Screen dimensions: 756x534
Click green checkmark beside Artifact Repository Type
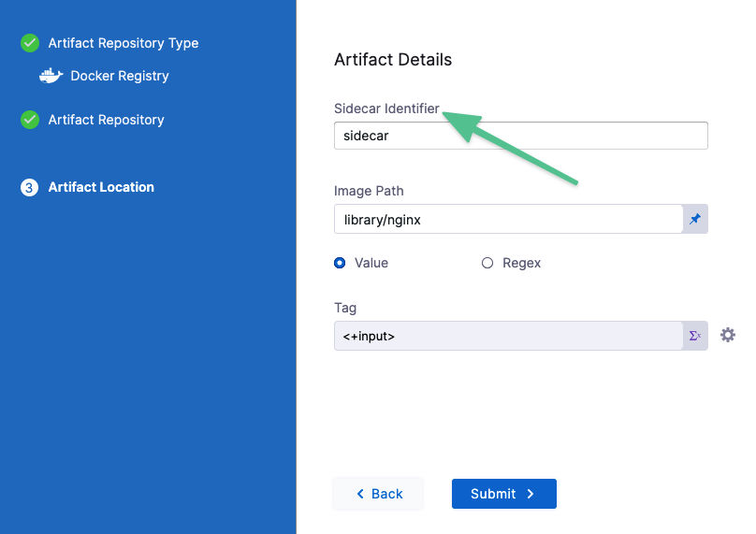pos(30,43)
